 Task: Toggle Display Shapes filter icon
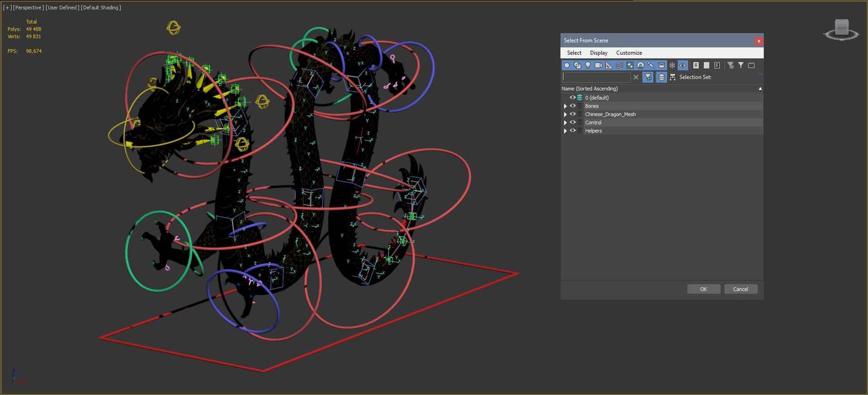pyautogui.click(x=577, y=66)
